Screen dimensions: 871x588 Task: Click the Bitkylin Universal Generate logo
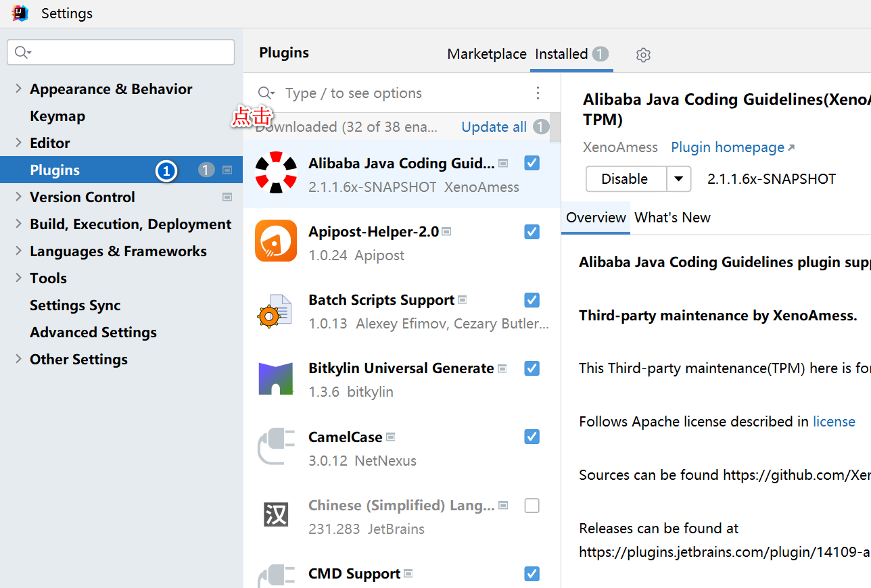[276, 378]
